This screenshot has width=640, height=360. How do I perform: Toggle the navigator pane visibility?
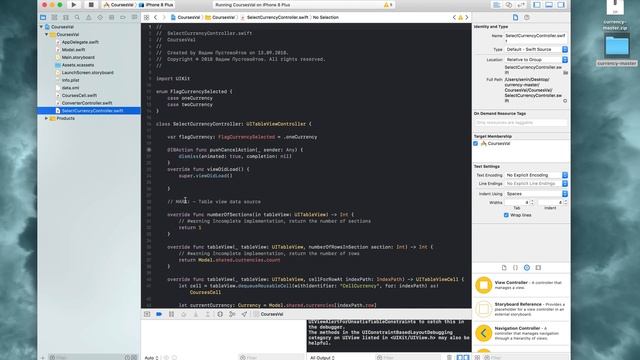(537, 5)
